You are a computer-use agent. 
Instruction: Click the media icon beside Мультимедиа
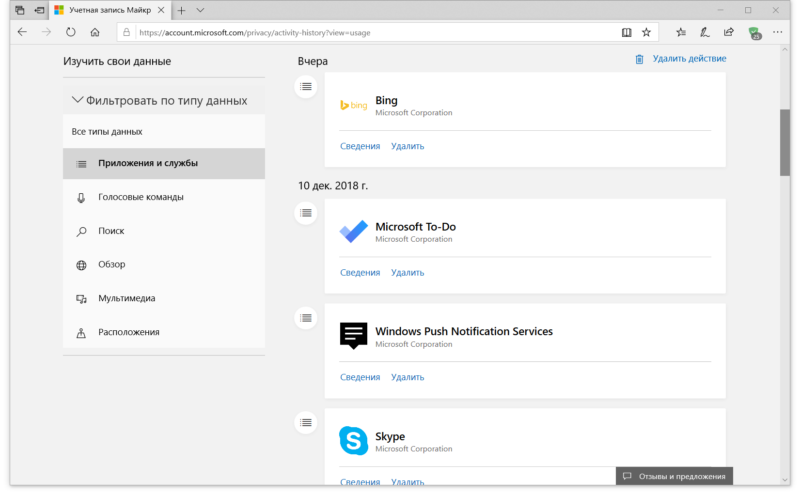point(81,299)
